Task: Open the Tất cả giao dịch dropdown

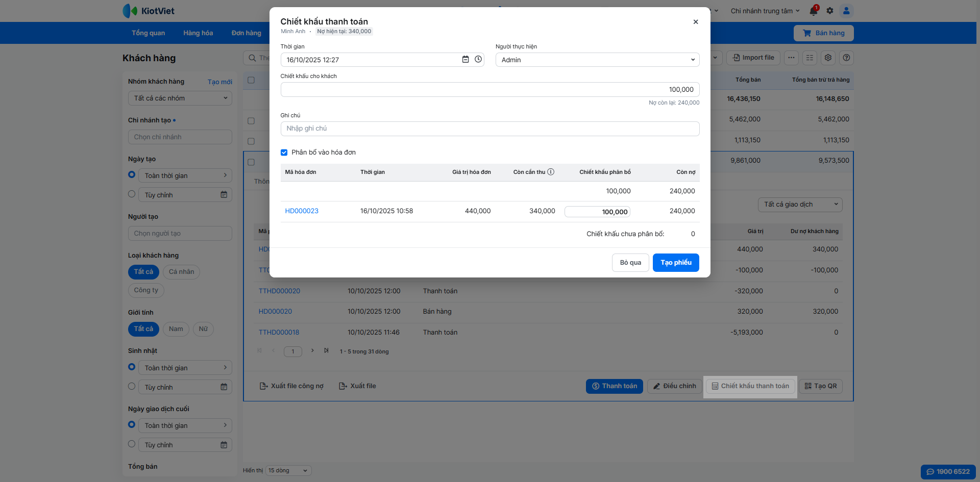Action: click(x=800, y=205)
